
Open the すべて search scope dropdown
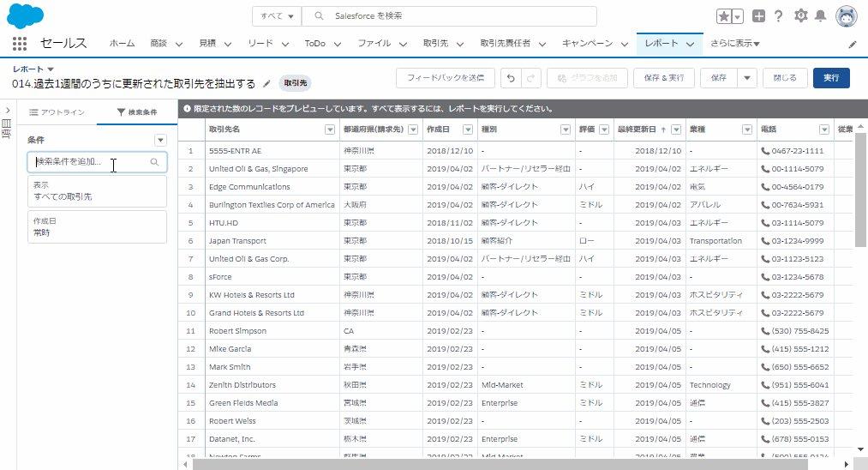[277, 16]
